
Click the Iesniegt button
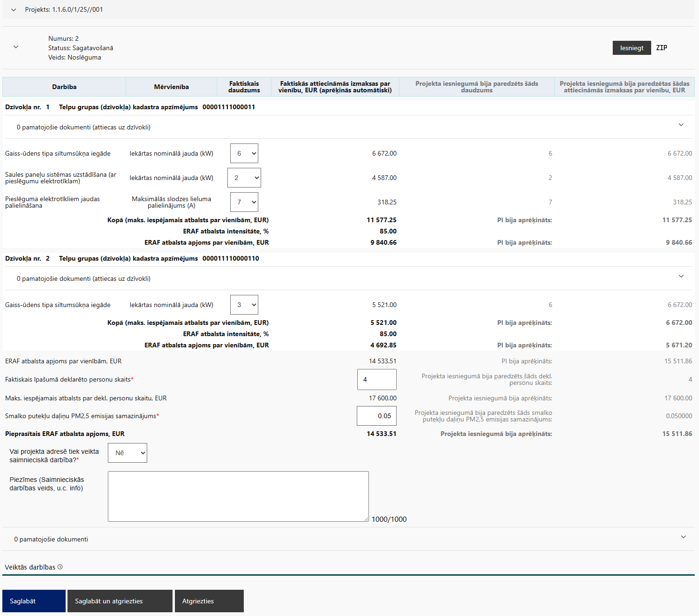(x=631, y=48)
